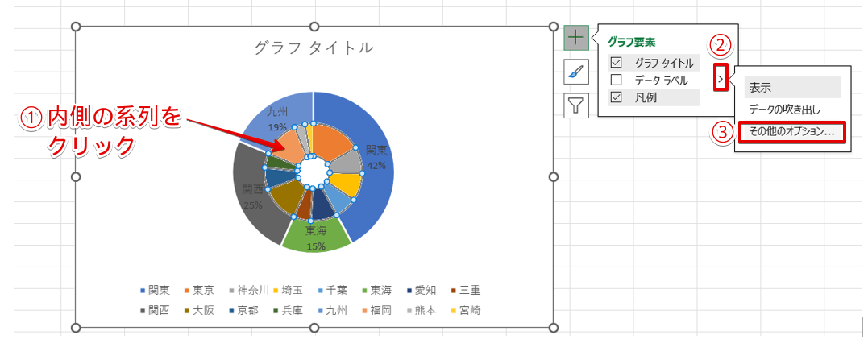Expand the データ ラベル submenu arrow
Screen dimensions: 868x339
pyautogui.click(x=720, y=79)
